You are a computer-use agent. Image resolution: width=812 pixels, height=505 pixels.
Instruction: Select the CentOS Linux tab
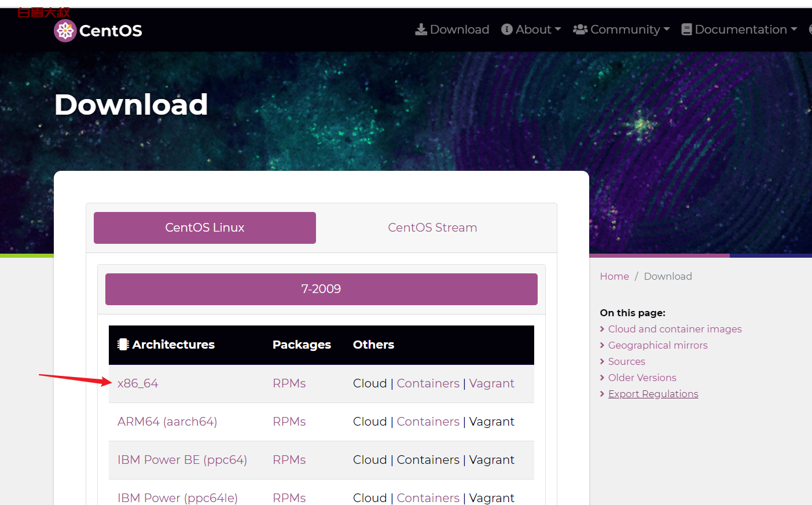(x=205, y=228)
